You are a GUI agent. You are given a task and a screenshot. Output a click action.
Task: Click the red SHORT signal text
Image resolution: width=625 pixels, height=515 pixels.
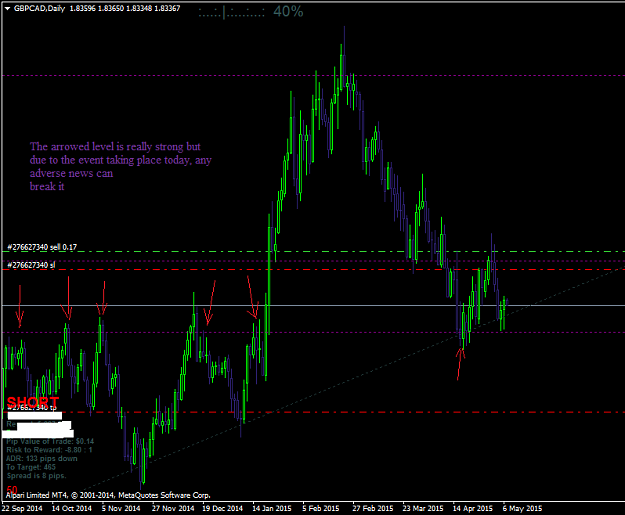click(x=33, y=401)
